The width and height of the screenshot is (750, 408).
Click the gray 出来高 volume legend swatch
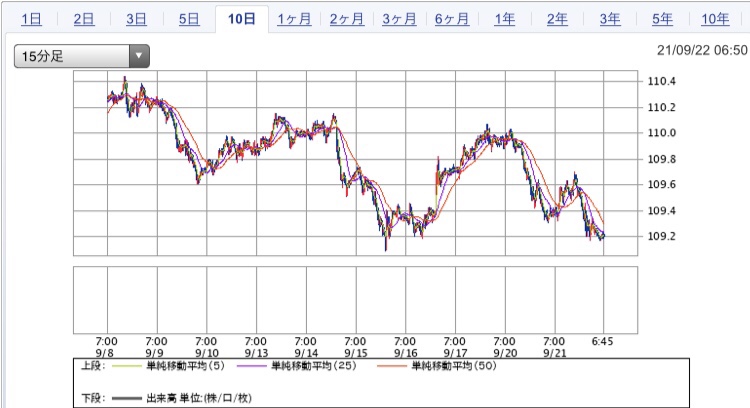[127, 398]
